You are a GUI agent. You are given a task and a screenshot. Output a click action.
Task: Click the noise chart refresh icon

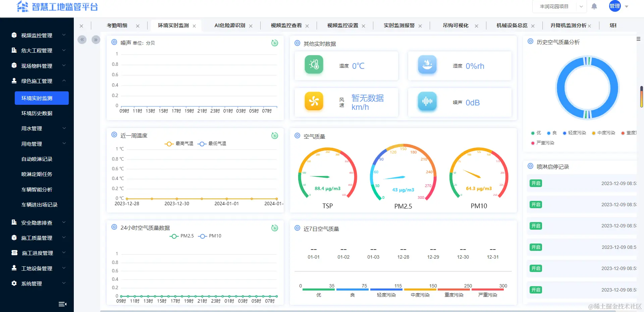tap(275, 43)
